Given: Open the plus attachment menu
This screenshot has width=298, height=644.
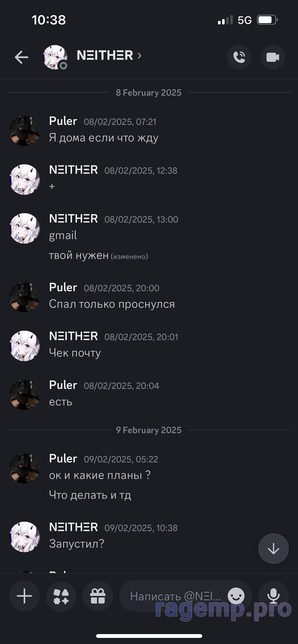Looking at the screenshot, I should click(24, 596).
